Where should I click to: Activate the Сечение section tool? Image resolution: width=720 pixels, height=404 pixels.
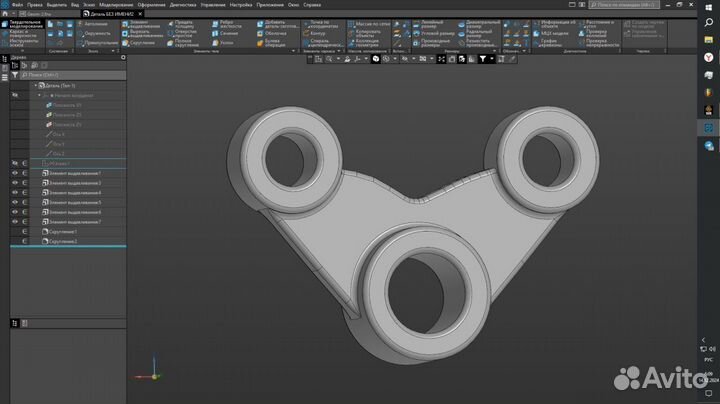click(x=225, y=34)
